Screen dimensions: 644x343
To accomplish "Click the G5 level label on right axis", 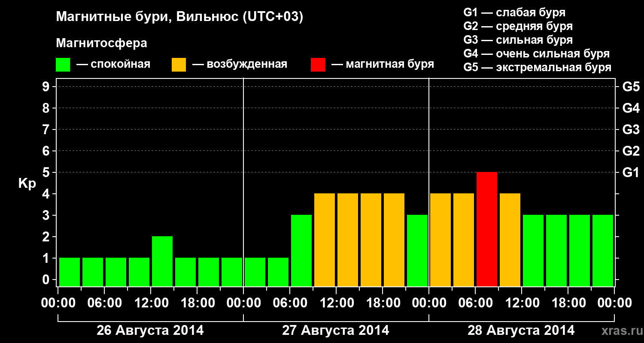I will (631, 87).
